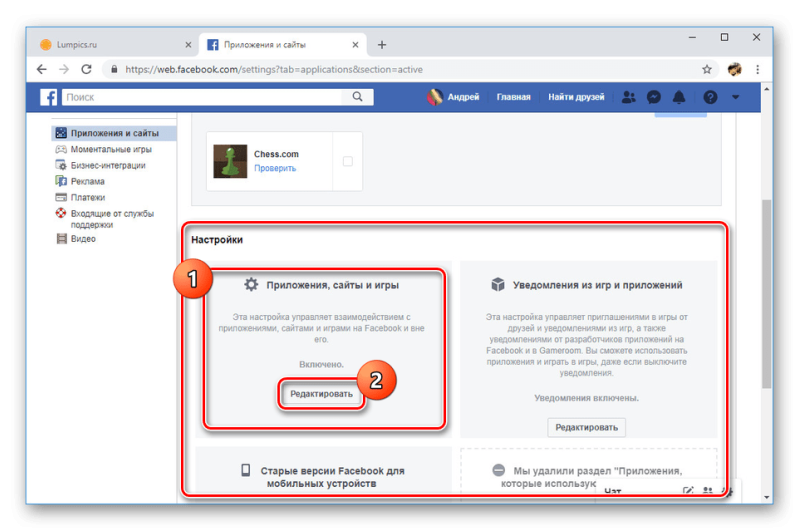Open Найти друзей link
Image resolution: width=800 pixels, height=531 pixels.
tap(576, 97)
